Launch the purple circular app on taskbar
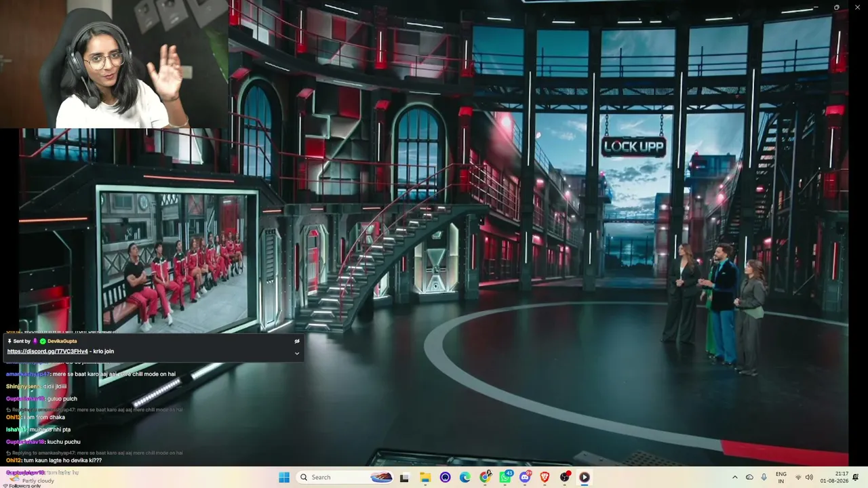This screenshot has height=488, width=868. click(x=445, y=477)
